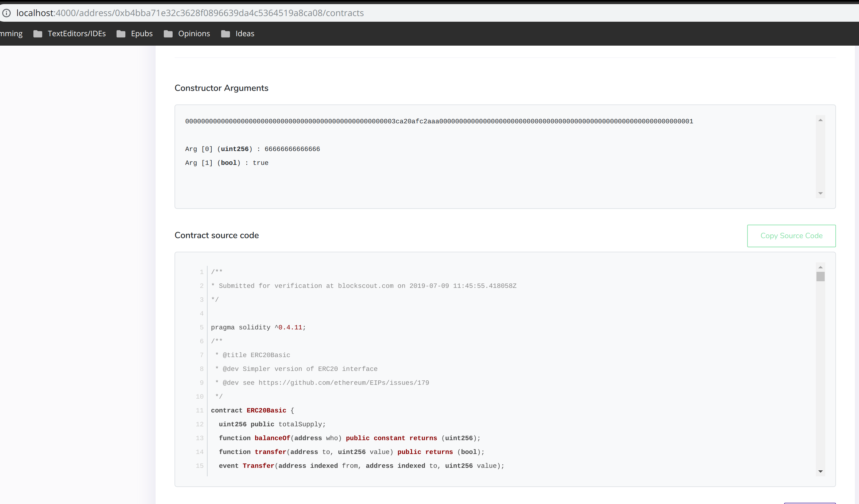859x504 pixels.
Task: Open the Ideas bookmark folder
Action: pos(244,33)
